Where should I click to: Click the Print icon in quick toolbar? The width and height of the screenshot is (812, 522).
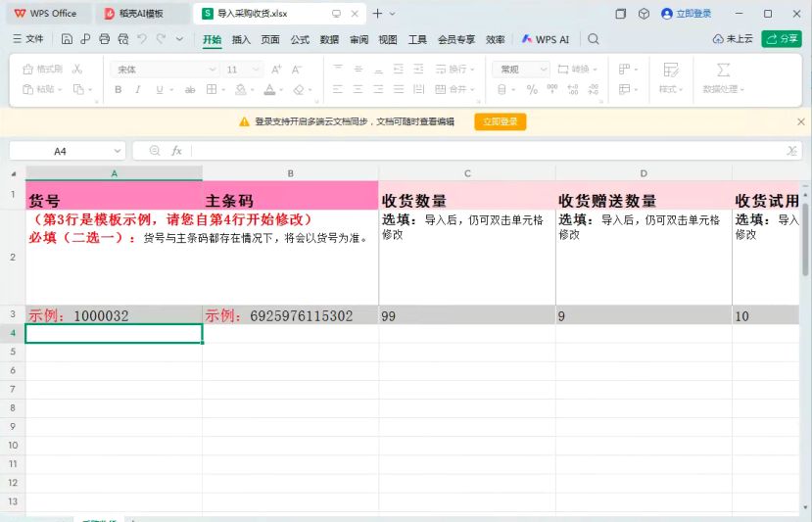click(104, 39)
